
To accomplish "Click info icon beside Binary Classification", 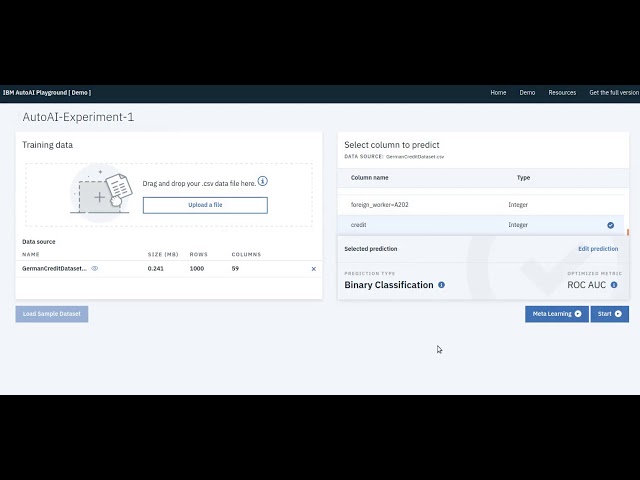I will click(441, 285).
